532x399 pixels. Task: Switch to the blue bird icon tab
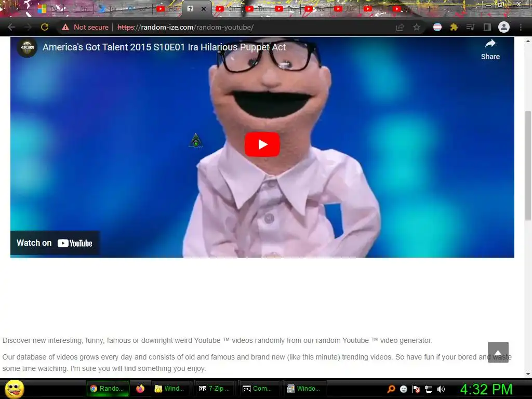click(x=108, y=9)
